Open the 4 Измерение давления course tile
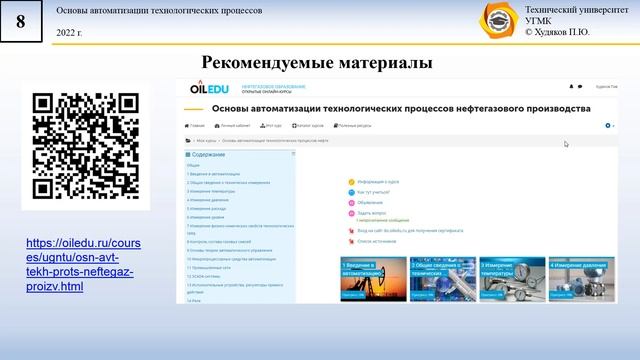 [582, 279]
